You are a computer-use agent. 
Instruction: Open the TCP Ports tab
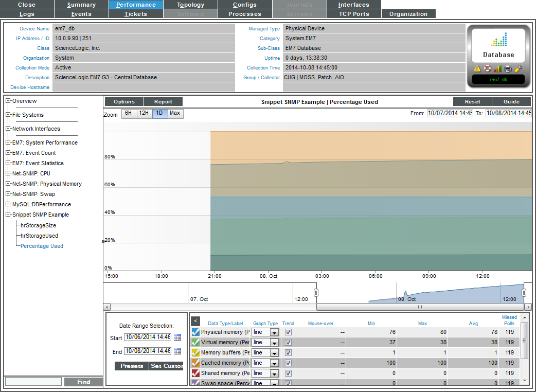[354, 14]
